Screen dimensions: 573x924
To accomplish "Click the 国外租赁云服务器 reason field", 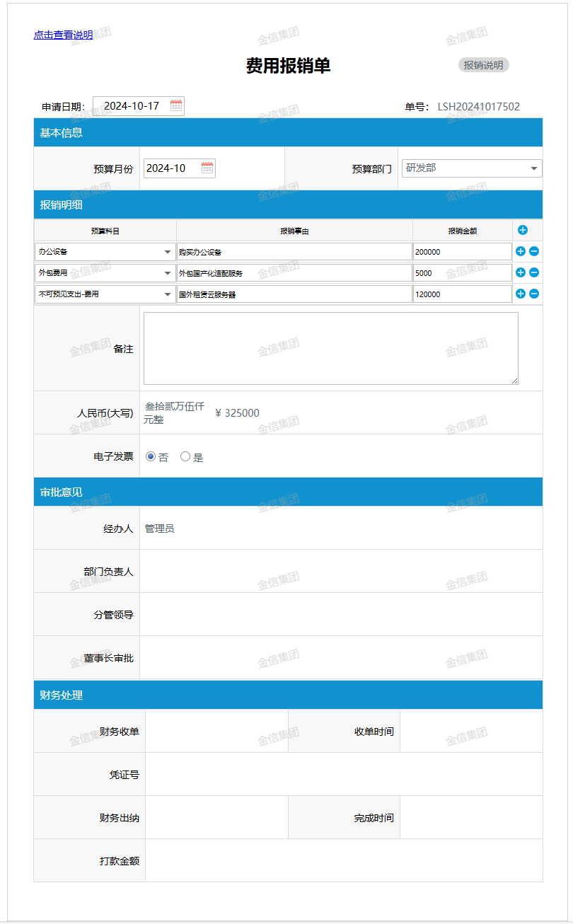I will point(294,294).
